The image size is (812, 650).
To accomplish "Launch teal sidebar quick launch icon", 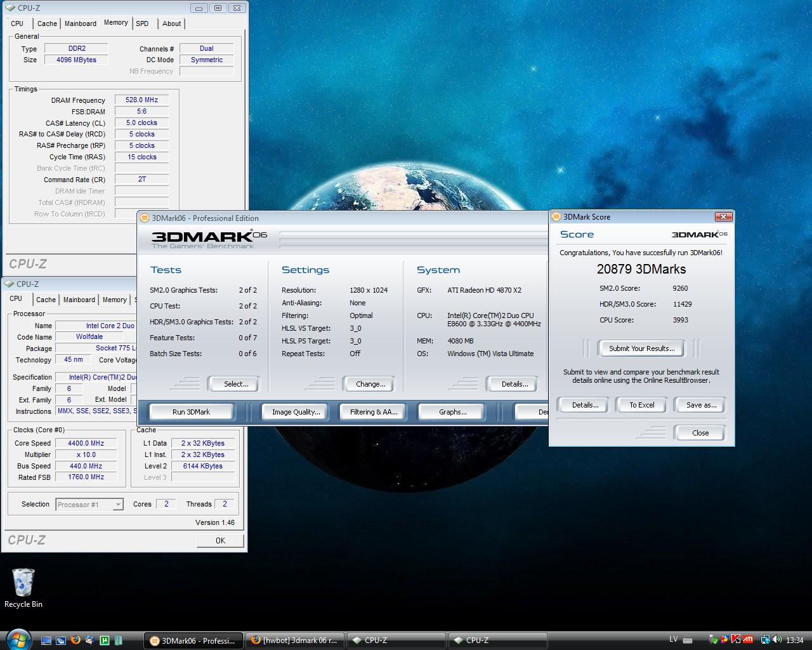I will point(119,640).
